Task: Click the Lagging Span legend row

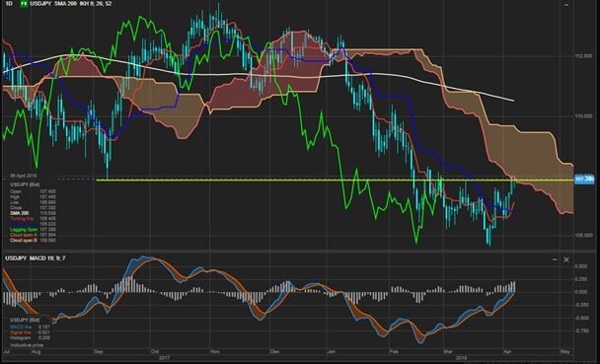Action: (x=33, y=230)
